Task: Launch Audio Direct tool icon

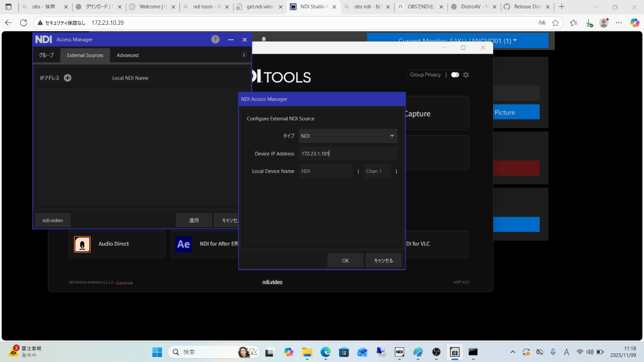Action: click(82, 244)
